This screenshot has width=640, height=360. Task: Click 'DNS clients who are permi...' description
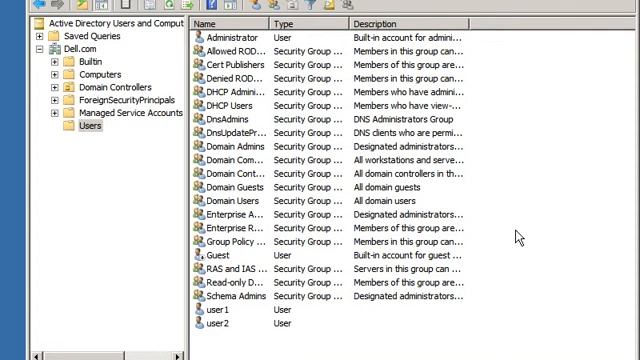point(408,133)
